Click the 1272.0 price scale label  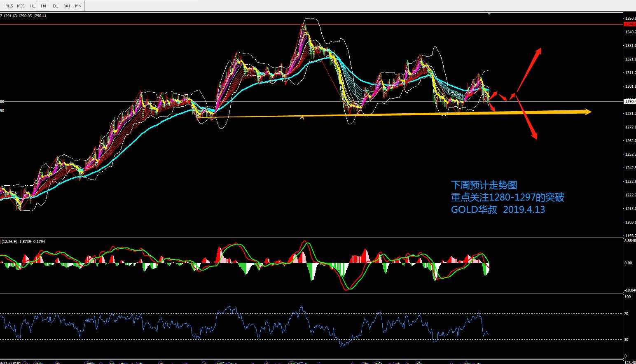pos(630,127)
